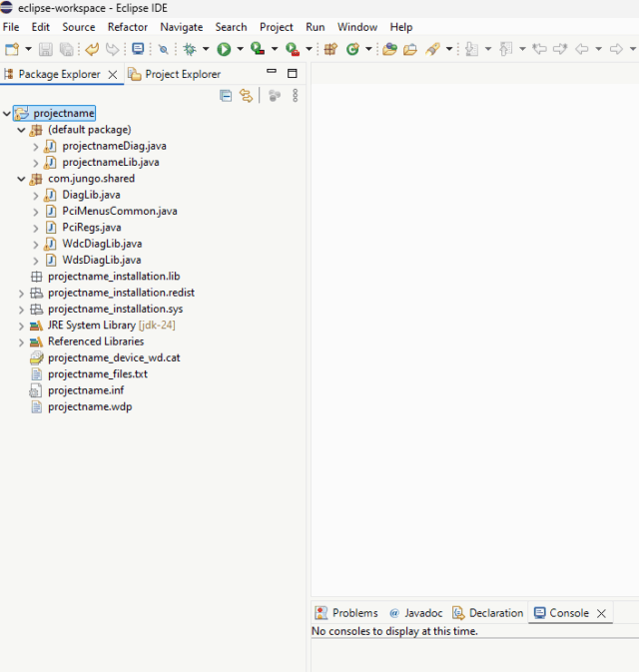Screen dimensions: 639x672
Task: Switch to the Problems tab
Action: pyautogui.click(x=354, y=613)
